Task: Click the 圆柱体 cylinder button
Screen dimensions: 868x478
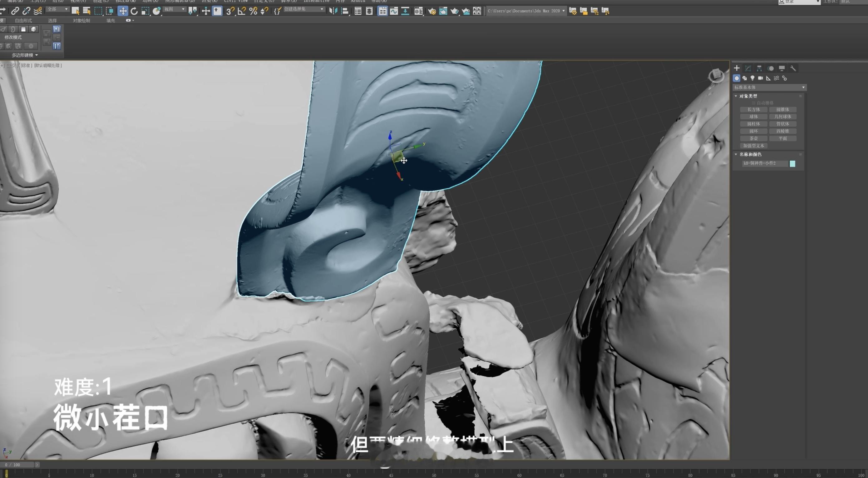Action: click(754, 124)
